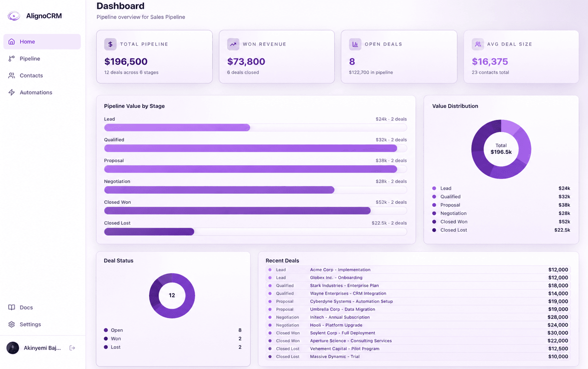The image size is (588, 369).
Task: Click the Pipeline branch icon in sidebar
Action: pos(12,59)
